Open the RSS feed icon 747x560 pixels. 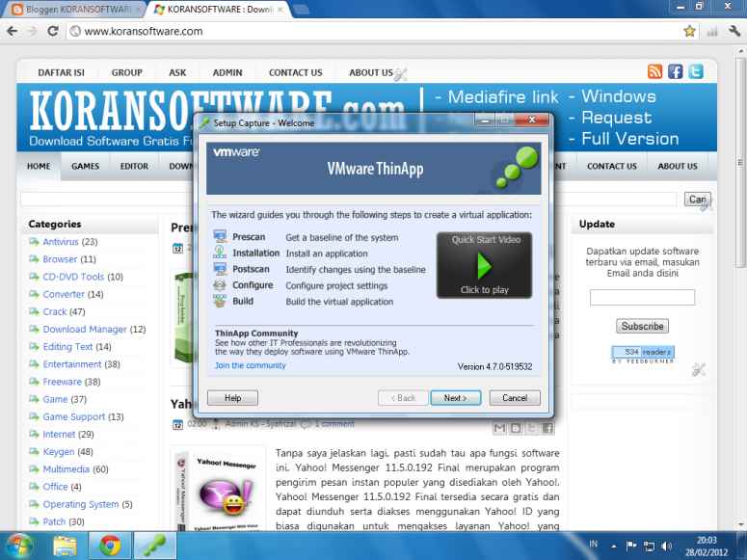pos(654,71)
